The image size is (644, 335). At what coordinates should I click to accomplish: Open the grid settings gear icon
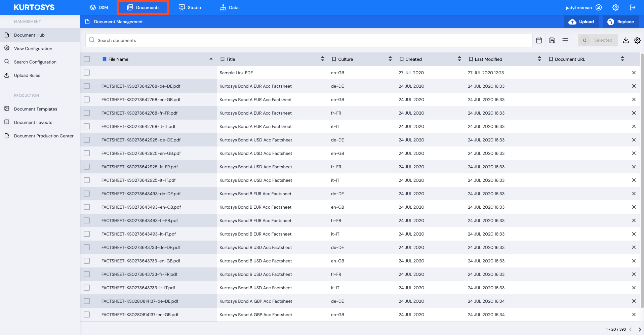coord(637,40)
